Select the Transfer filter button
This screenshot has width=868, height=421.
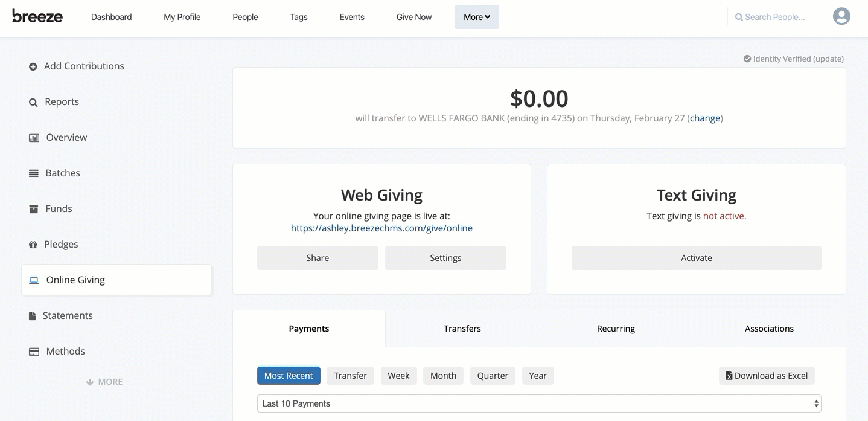351,376
